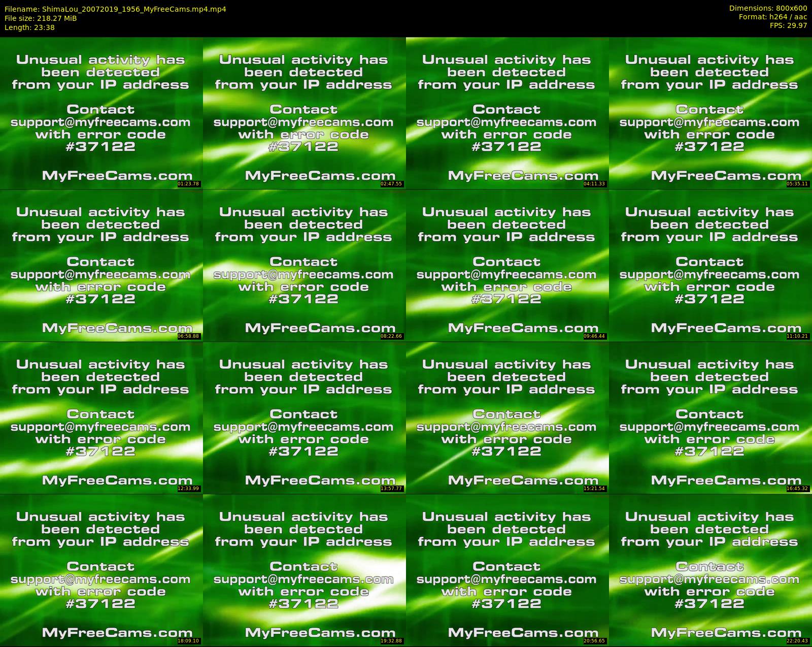Select the 'Dimensions: 800x600' text
This screenshot has width=812, height=647.
point(768,8)
